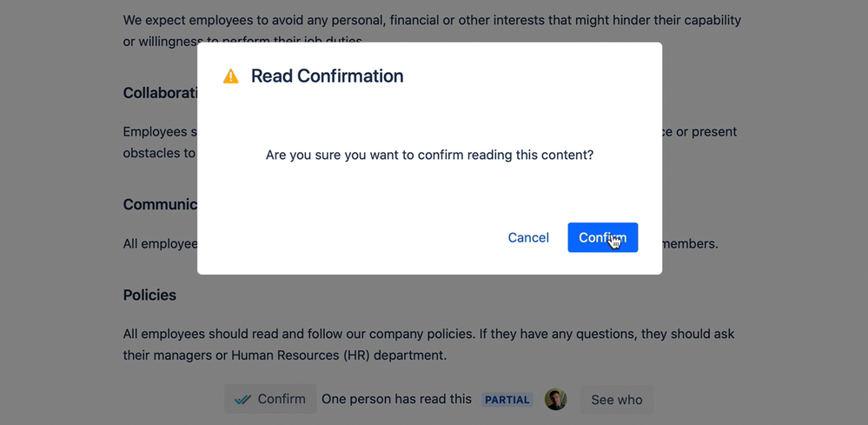Click the Policies heading
The image size is (868, 425).
tap(149, 295)
